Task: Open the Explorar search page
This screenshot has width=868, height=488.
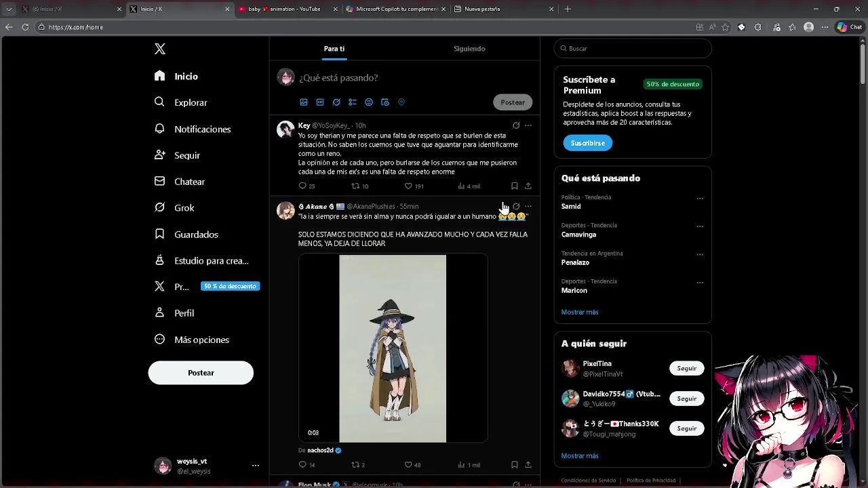Action: point(181,102)
